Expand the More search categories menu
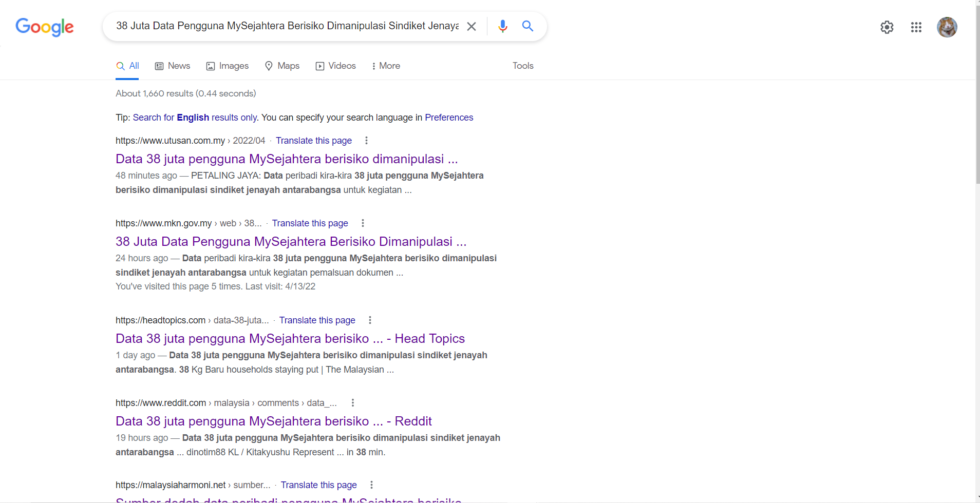This screenshot has width=980, height=503. (x=386, y=66)
